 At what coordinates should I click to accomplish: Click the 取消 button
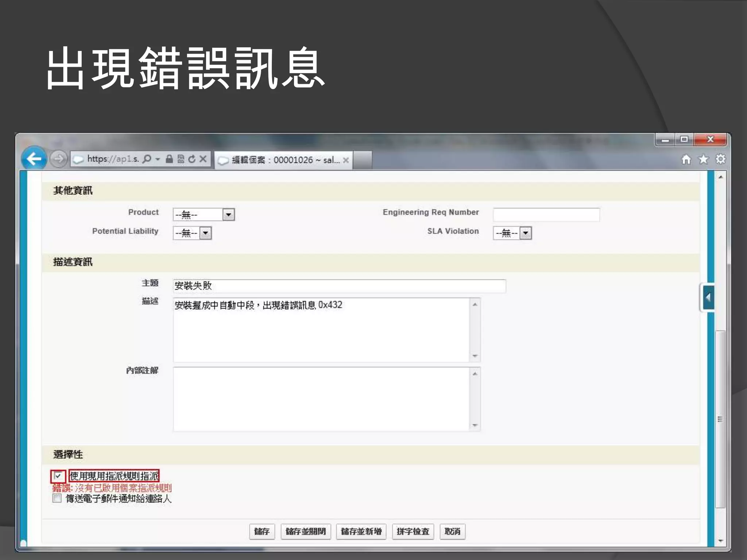tap(452, 531)
